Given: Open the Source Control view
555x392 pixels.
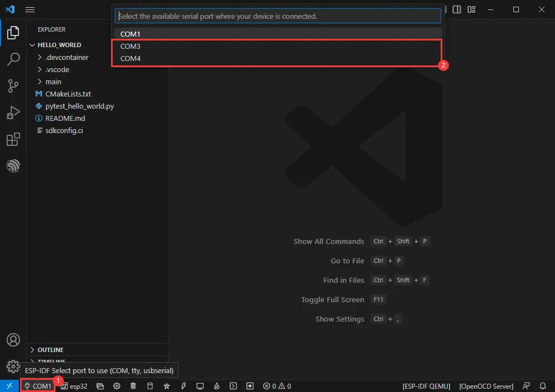Looking at the screenshot, I should pyautogui.click(x=13, y=85).
